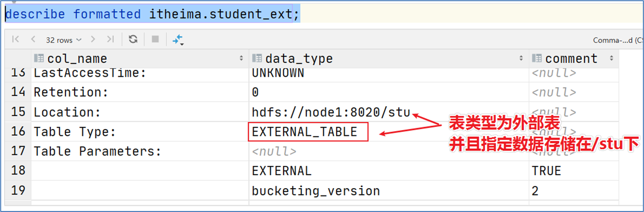Reload the query results
The height and width of the screenshot is (212, 644).
coord(133,39)
